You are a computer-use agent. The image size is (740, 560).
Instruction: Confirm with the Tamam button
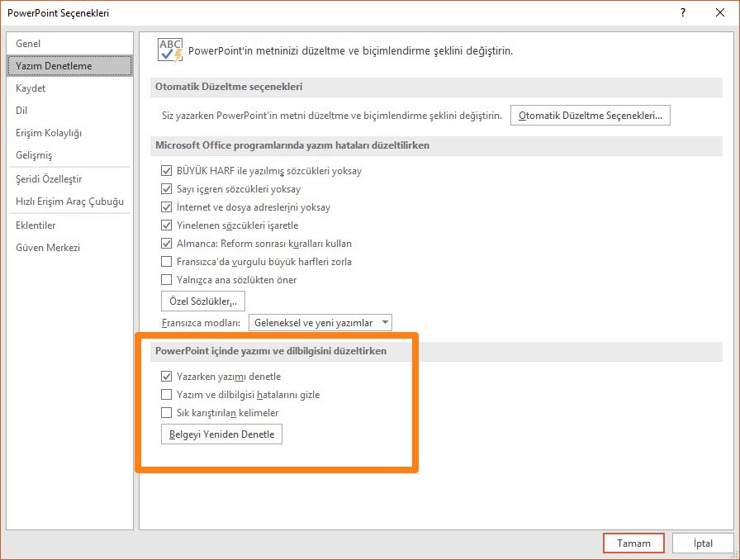click(x=633, y=543)
